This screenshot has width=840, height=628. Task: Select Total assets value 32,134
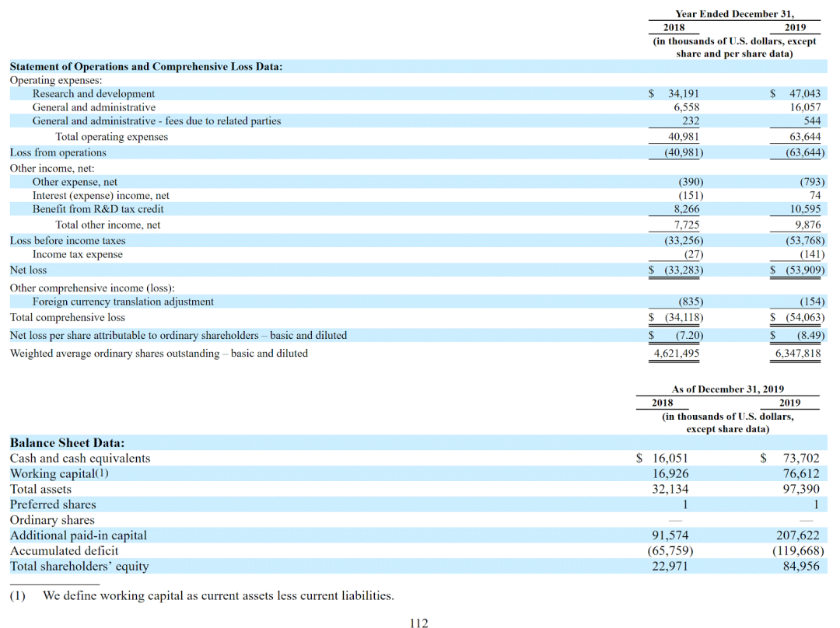point(670,490)
